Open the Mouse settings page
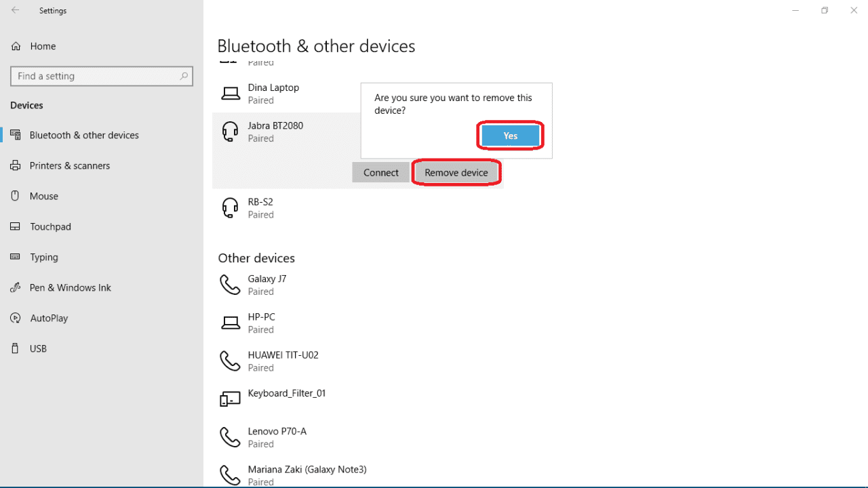The width and height of the screenshot is (868, 488). [43, 196]
